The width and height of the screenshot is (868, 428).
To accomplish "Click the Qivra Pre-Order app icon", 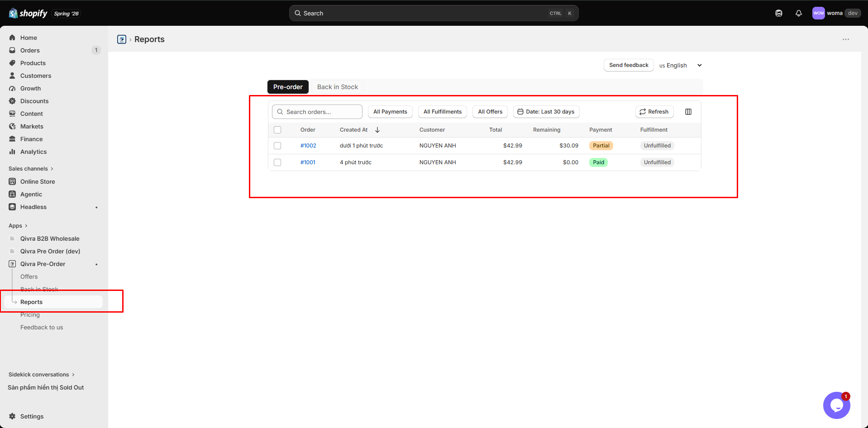I will pos(12,264).
